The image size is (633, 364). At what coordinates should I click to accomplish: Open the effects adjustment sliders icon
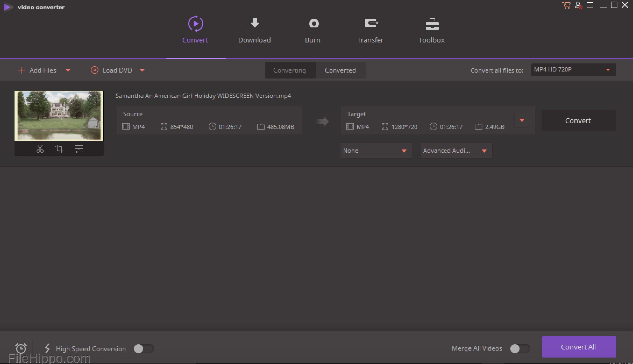tap(79, 149)
